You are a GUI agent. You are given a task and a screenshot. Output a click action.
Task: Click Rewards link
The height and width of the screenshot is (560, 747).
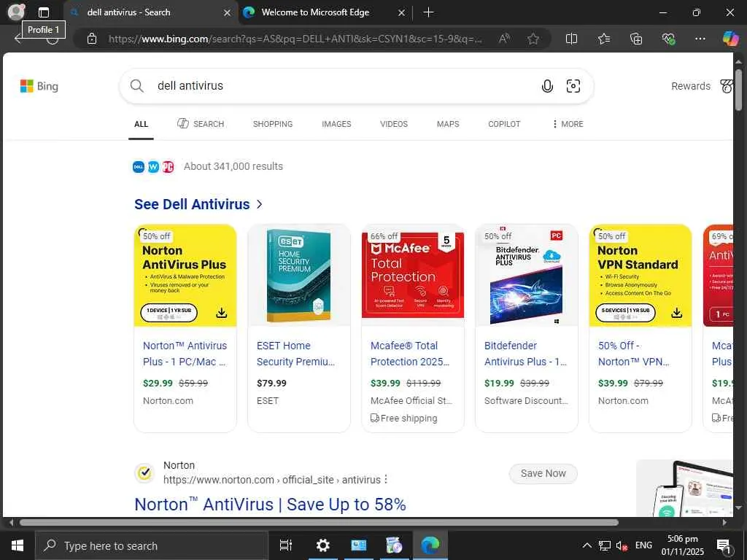[x=690, y=86]
